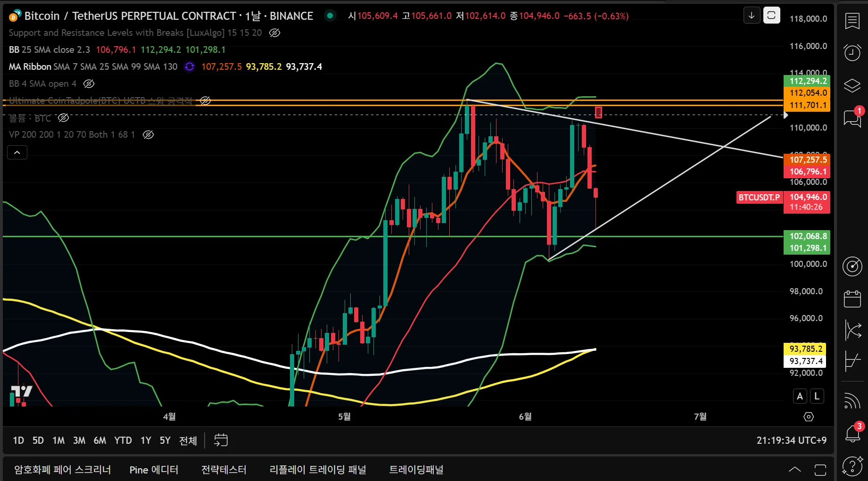Set the chart range to YTD
This screenshot has width=868, height=481.
click(x=123, y=440)
